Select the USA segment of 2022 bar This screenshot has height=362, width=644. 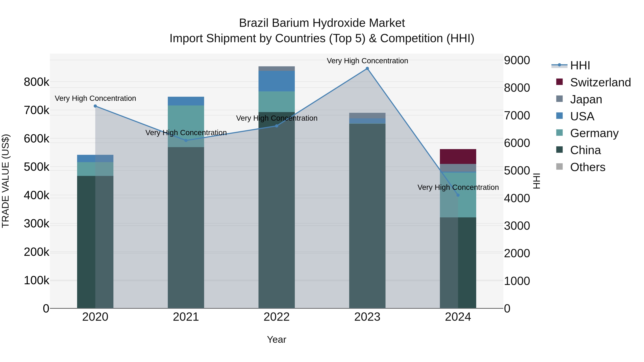(277, 81)
